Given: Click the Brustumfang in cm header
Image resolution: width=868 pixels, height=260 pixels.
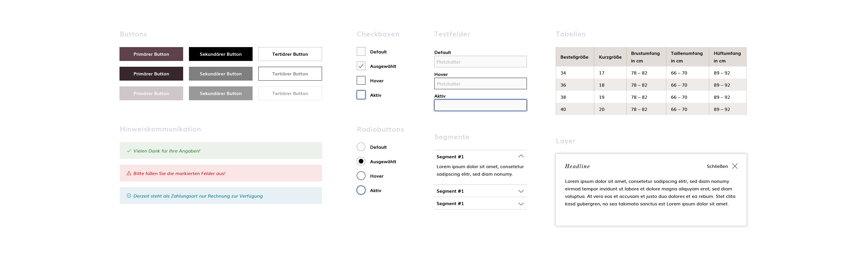Looking at the screenshot, I should click(x=646, y=57).
